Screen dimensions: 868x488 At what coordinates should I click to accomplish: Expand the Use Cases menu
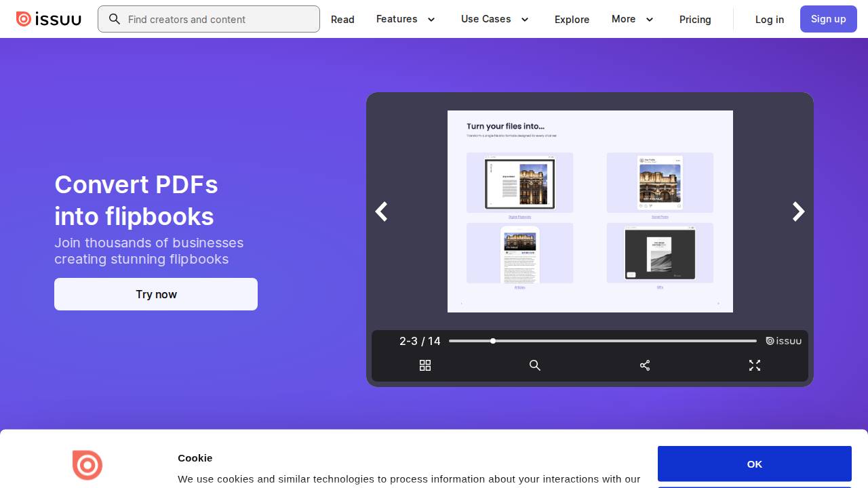(494, 19)
